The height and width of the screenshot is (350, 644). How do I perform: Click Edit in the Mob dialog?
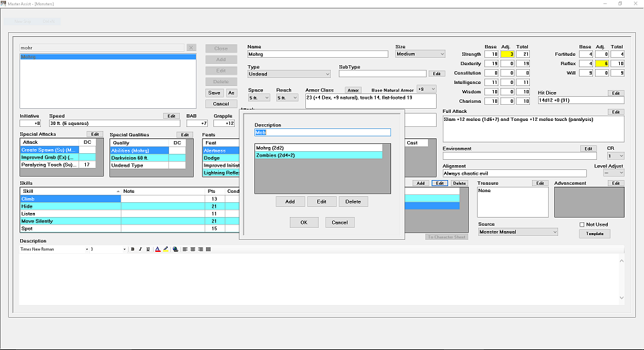point(321,202)
